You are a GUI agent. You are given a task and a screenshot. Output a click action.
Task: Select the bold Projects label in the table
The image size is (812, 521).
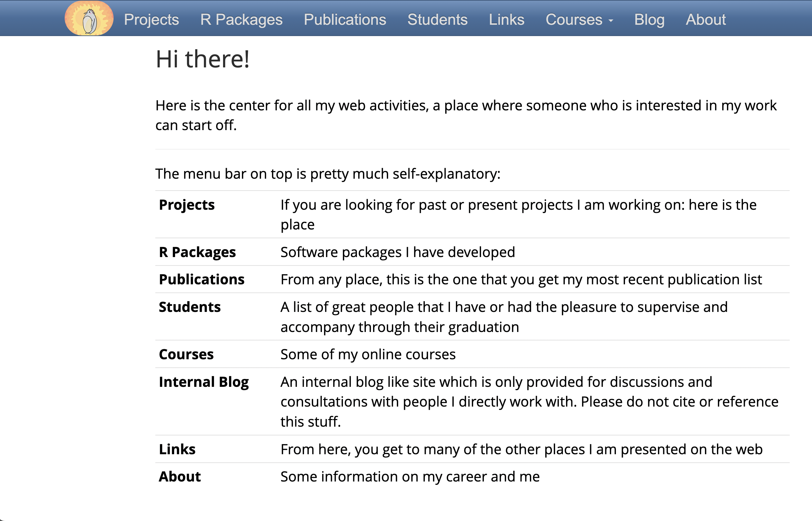[x=187, y=205]
